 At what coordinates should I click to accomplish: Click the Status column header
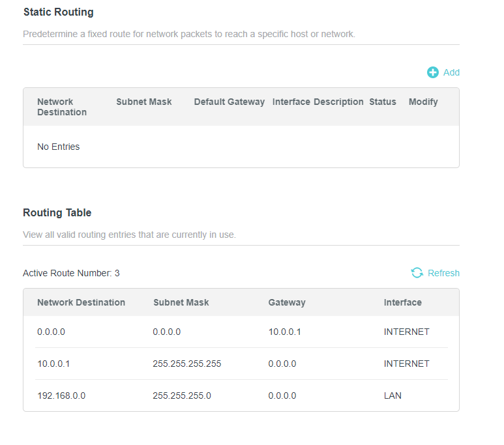383,102
